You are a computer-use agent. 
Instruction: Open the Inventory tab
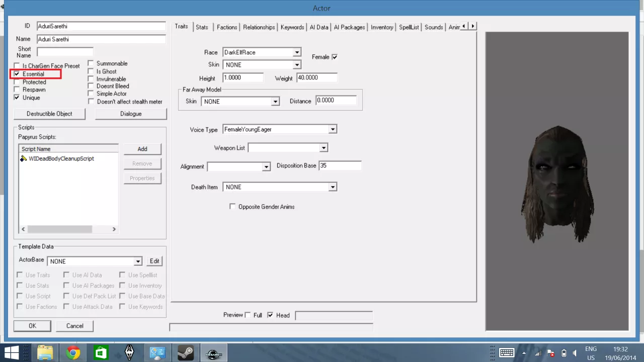(x=382, y=27)
